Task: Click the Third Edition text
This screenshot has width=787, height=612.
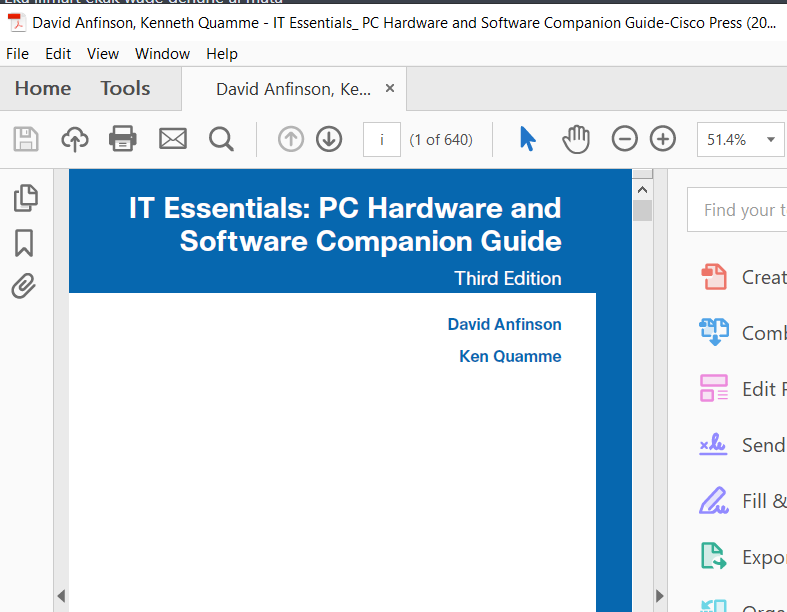Action: [507, 279]
